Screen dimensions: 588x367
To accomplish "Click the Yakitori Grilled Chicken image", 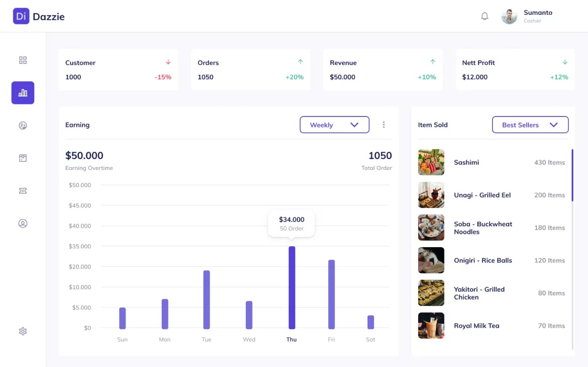I will coord(431,293).
